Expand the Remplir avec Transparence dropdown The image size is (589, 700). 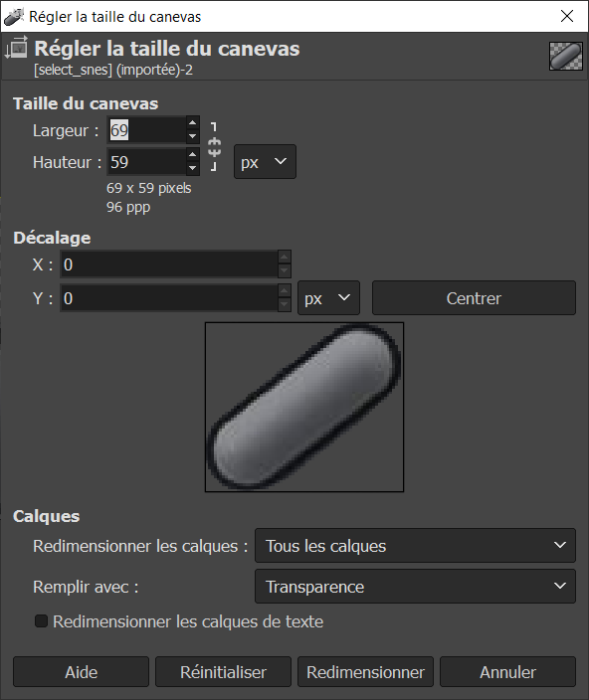click(x=415, y=587)
